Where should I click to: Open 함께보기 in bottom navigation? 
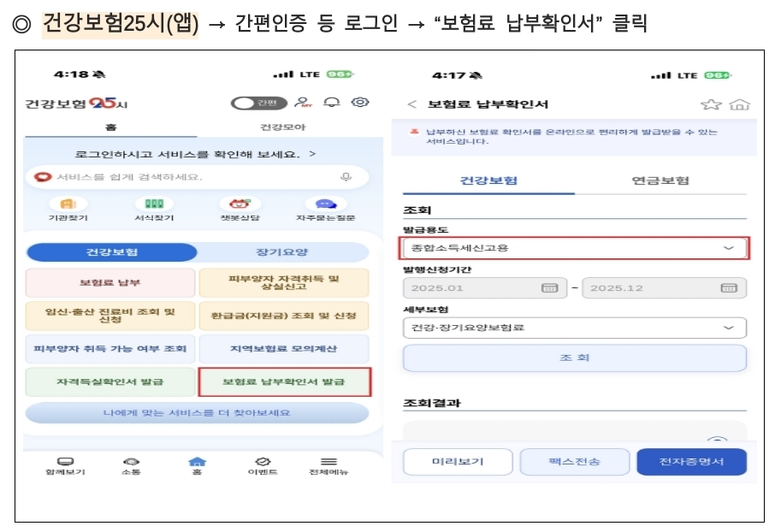click(65, 466)
